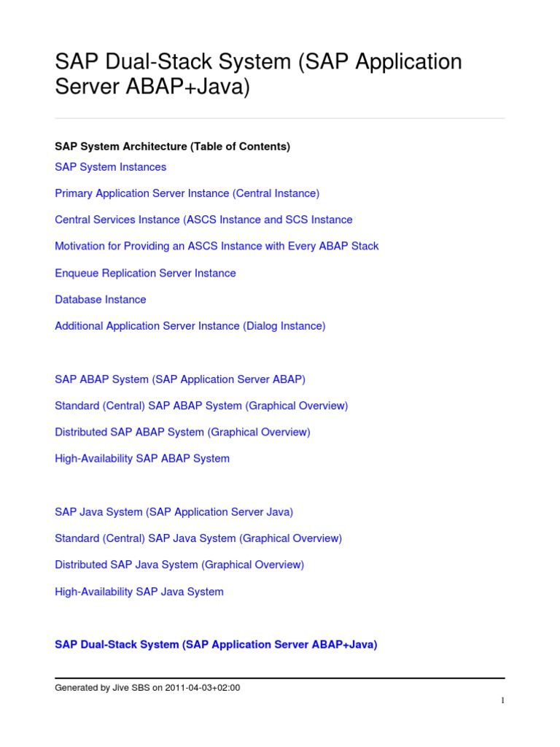Image resolution: width=560 pixels, height=747 pixels.
Task: Open SAP ABAP System (SAP Application Server ABAP)
Action: pyautogui.click(x=180, y=379)
